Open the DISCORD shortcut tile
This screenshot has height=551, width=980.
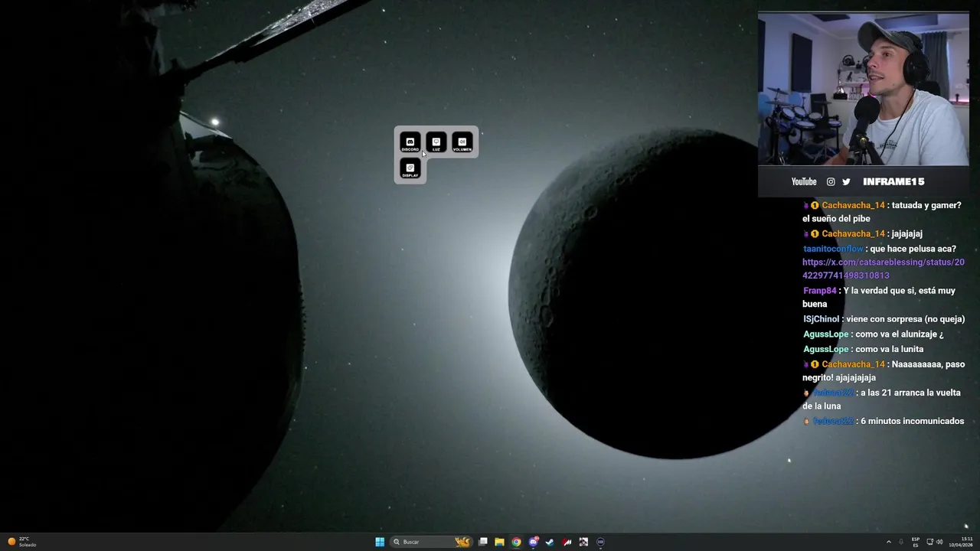410,142
